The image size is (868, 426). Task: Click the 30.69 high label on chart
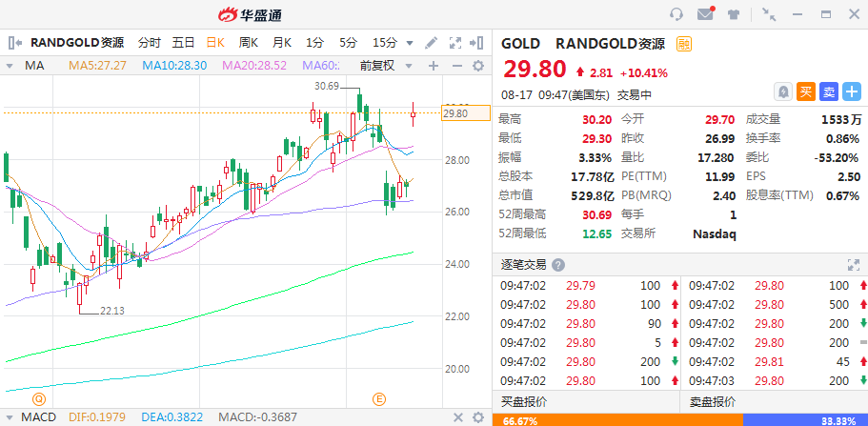(x=327, y=86)
